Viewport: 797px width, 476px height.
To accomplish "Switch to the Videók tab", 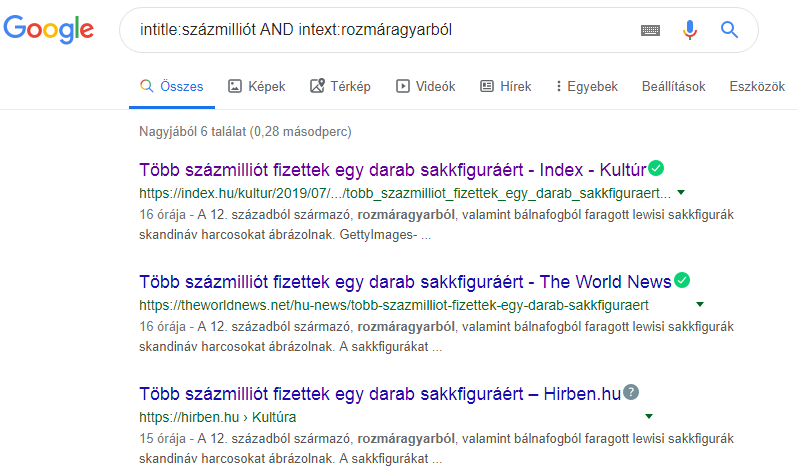I will 425,86.
